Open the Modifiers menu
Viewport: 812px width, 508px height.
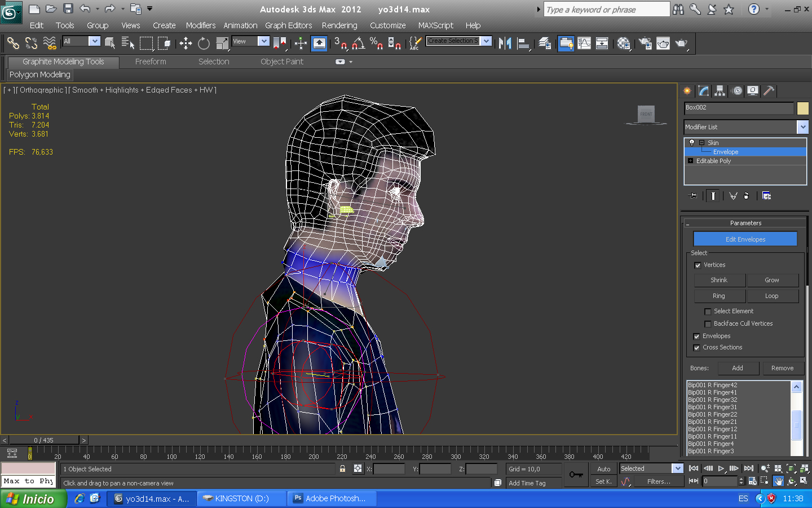click(200, 25)
